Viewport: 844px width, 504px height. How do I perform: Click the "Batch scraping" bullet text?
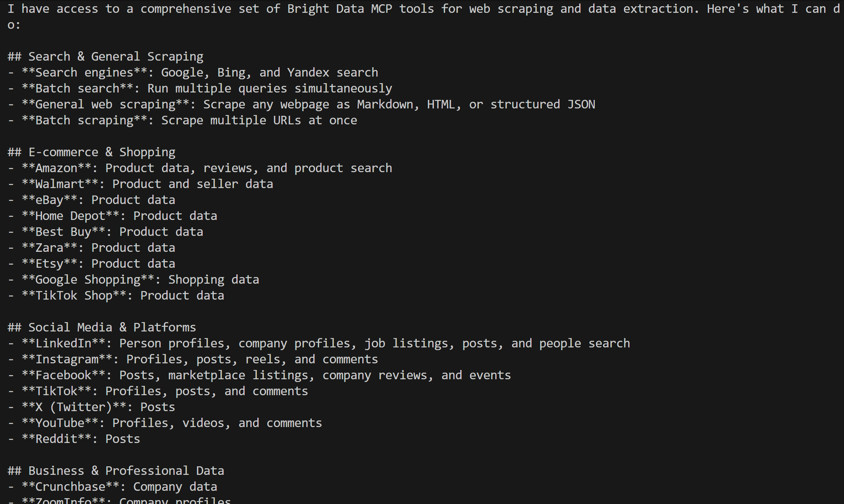pos(189,120)
